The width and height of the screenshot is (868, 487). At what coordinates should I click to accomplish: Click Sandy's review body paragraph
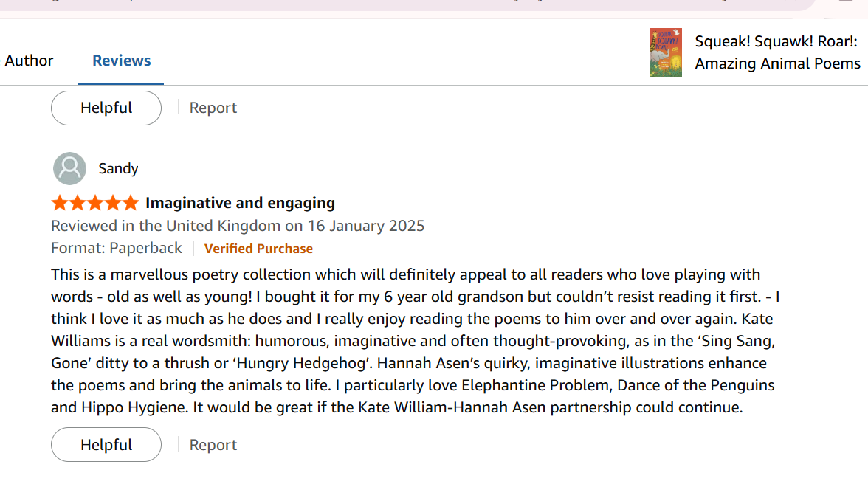pyautogui.click(x=415, y=341)
